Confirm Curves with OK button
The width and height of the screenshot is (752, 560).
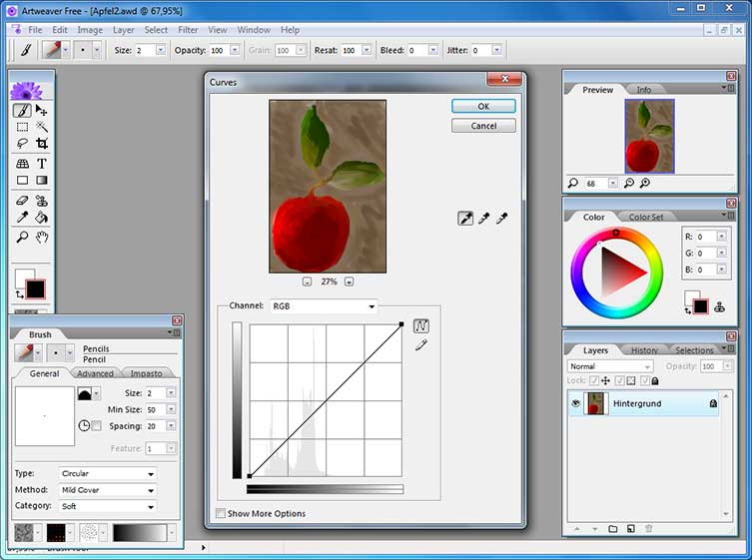coord(483,107)
